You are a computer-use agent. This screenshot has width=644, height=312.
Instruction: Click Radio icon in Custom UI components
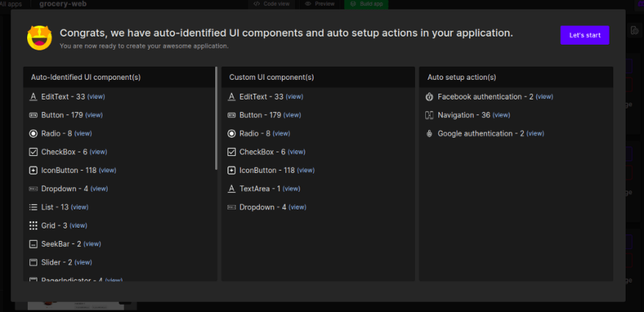tap(232, 133)
